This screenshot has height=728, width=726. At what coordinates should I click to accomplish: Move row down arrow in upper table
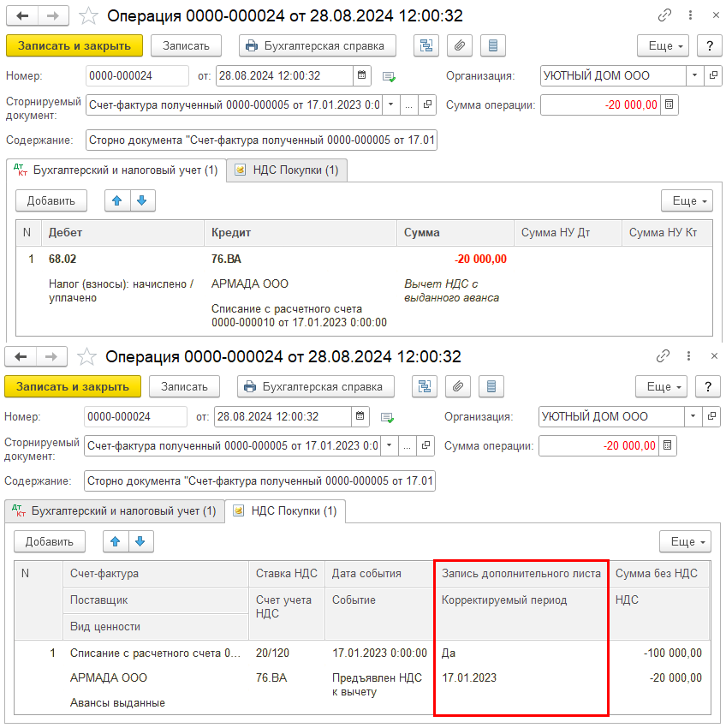[x=142, y=200]
